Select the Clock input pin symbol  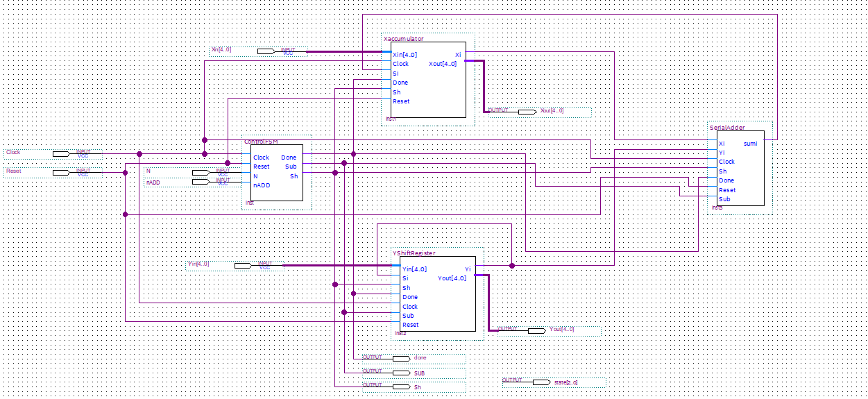tap(62, 154)
